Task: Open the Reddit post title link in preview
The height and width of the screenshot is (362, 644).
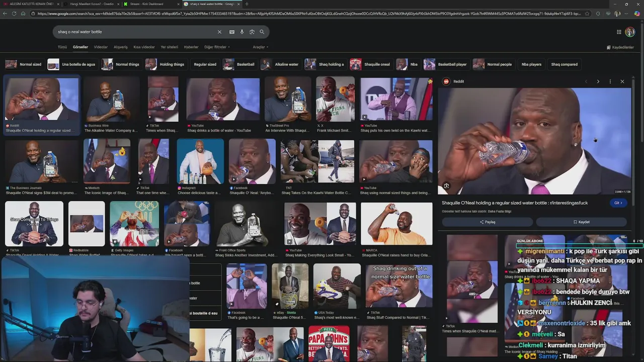Action: pyautogui.click(x=515, y=203)
